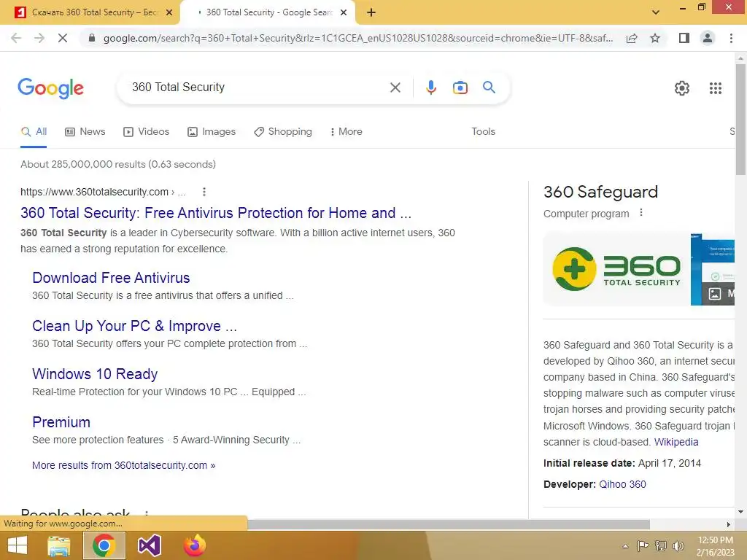This screenshot has height=560, width=747.
Task: Open Google quick settings gear
Action: 682,88
